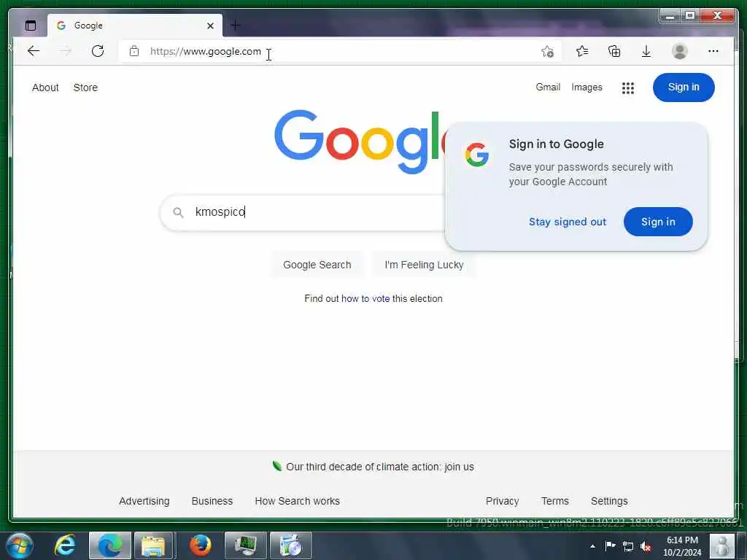The image size is (747, 560).
Task: Open the tab actions menu icon
Action: [31, 26]
